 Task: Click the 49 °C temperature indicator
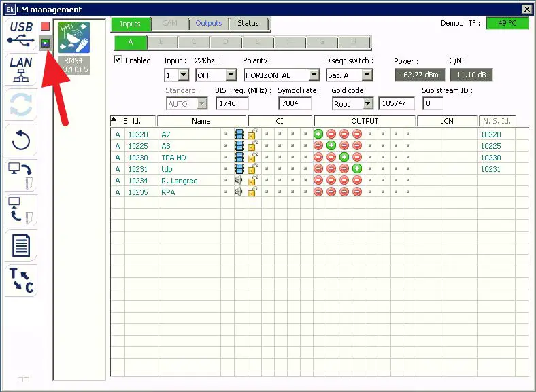click(x=507, y=23)
